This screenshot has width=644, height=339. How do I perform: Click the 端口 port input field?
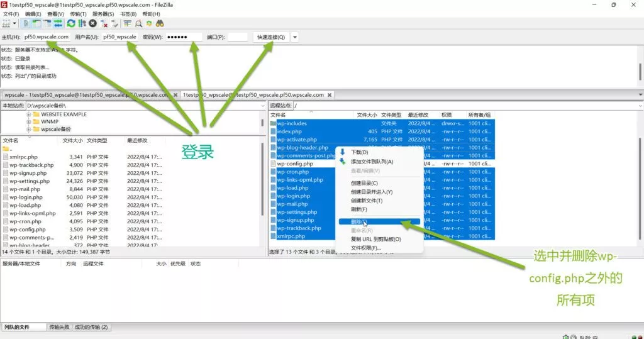[x=237, y=37]
